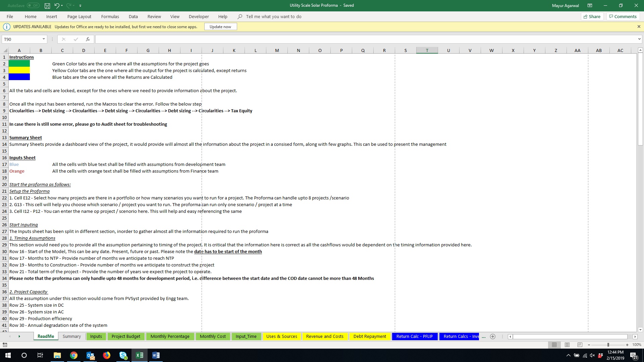Click the horizontal scrollbar right arrow

point(635,337)
